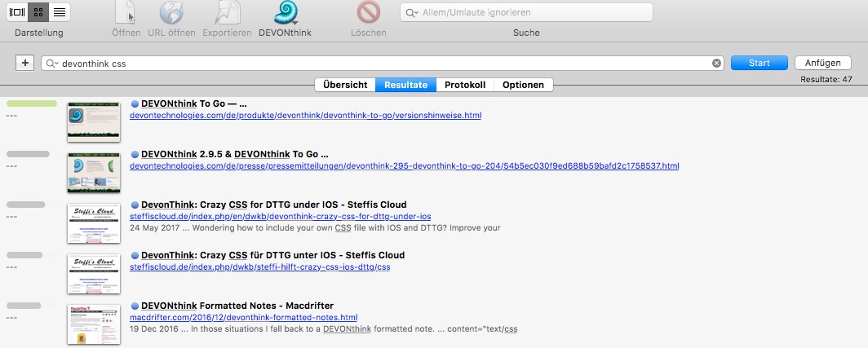
Task: Clear the devonthink css search query
Action: click(717, 63)
